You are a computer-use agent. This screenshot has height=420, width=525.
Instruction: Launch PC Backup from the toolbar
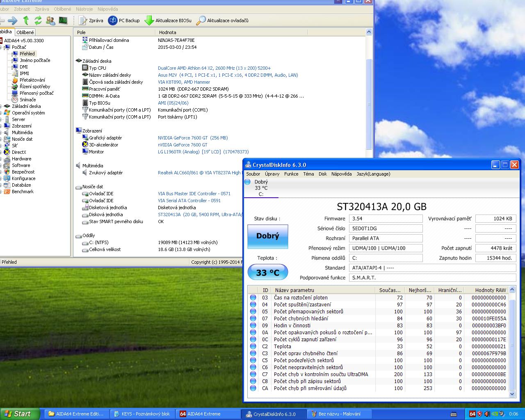coord(124,21)
